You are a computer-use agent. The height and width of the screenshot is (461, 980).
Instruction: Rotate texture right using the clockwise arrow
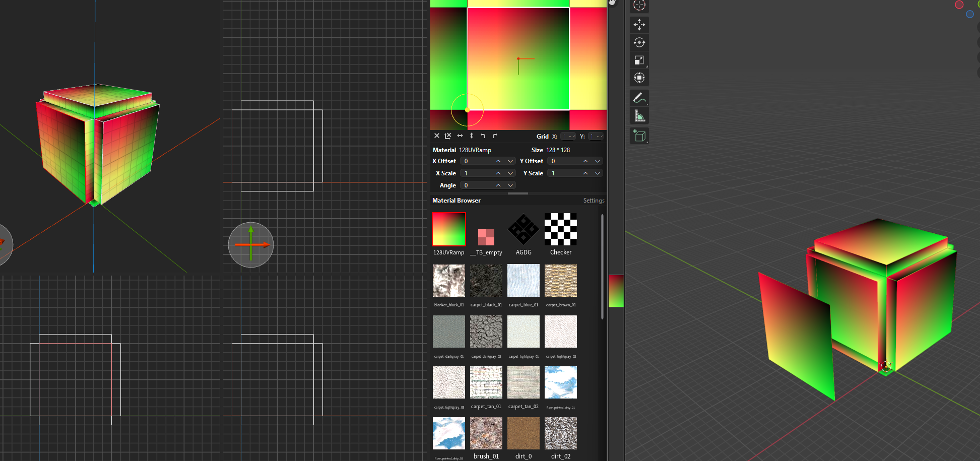(495, 136)
